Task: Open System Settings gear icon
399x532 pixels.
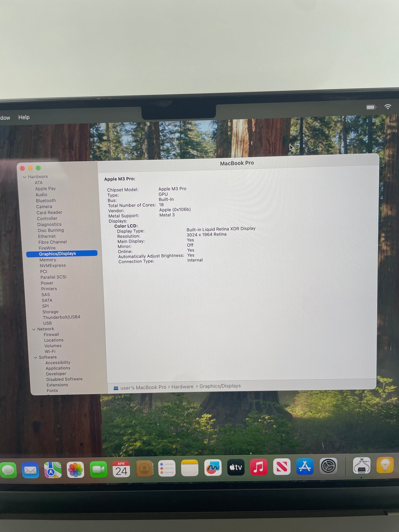Action: pyautogui.click(x=328, y=466)
